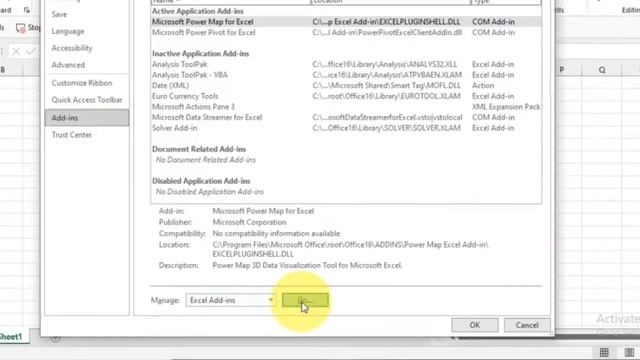Image resolution: width=640 pixels, height=360 pixels.
Task: Open the Language options category
Action: point(68,31)
